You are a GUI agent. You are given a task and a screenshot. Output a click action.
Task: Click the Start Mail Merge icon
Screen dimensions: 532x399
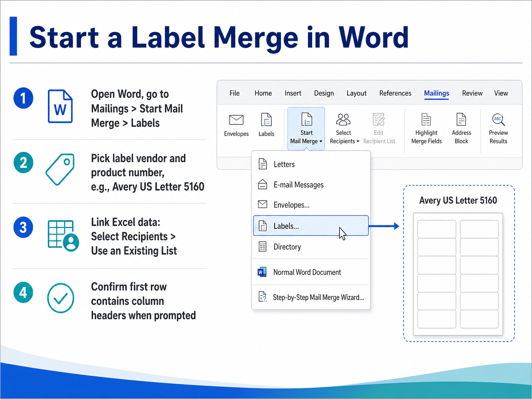click(307, 119)
